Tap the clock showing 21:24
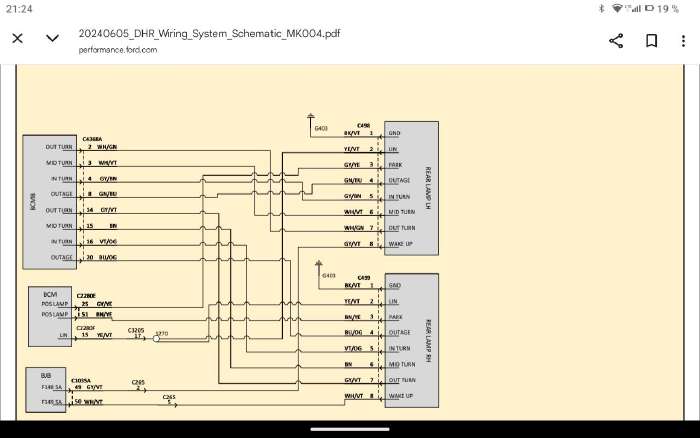 (19, 9)
